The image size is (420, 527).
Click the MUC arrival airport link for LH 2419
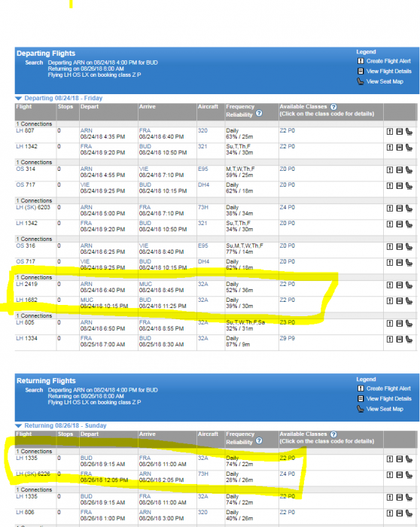pos(145,284)
